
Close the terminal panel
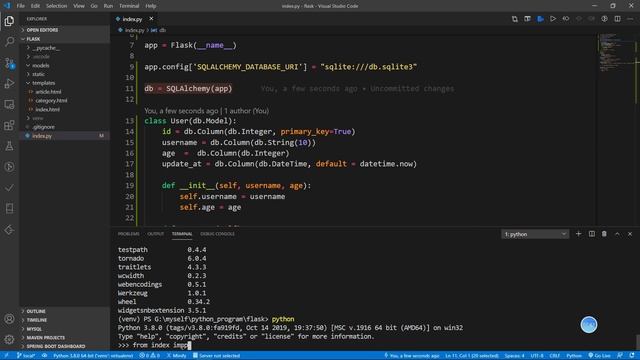click(630, 234)
